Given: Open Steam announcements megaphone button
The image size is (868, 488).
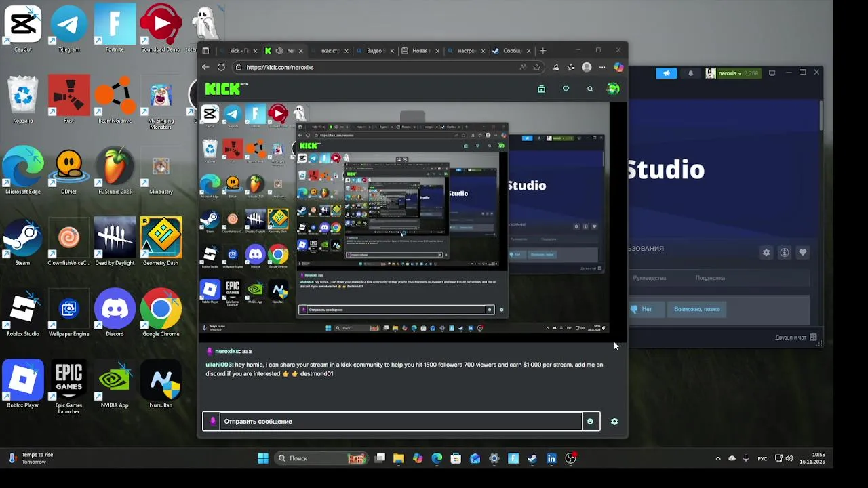Looking at the screenshot, I should pos(667,73).
